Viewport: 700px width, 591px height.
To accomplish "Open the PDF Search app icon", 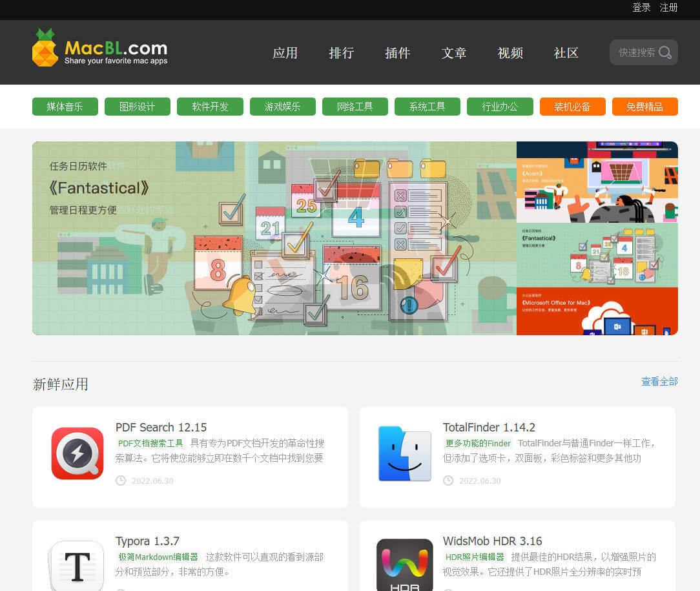I will click(77, 453).
